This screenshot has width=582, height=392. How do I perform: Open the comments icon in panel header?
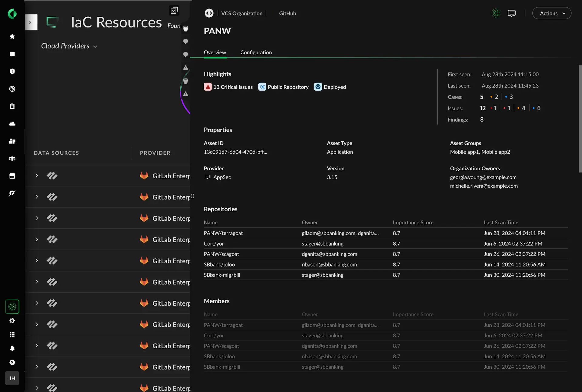pyautogui.click(x=511, y=13)
